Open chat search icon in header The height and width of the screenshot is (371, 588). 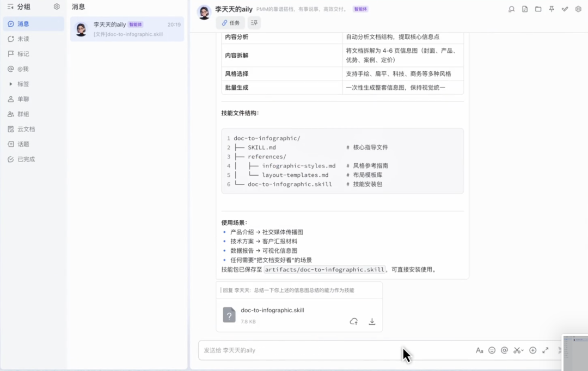[511, 9]
